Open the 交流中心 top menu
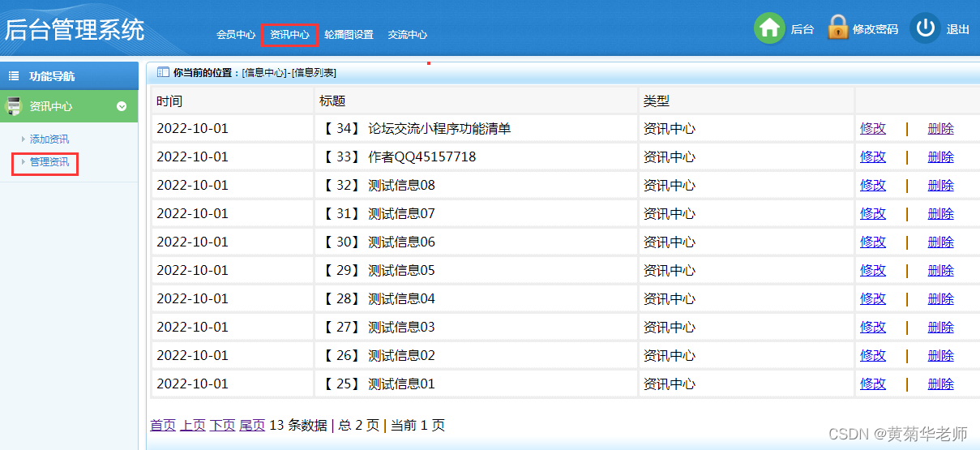 [407, 35]
